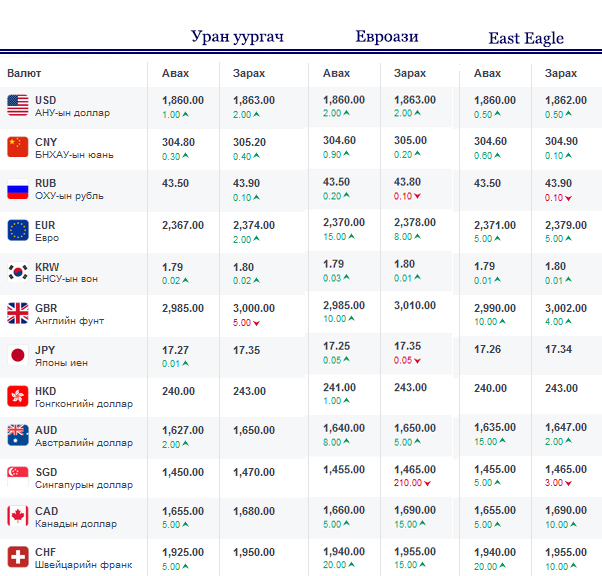Click the Валют column header
Image resolution: width=602 pixels, height=576 pixels.
click(x=24, y=74)
